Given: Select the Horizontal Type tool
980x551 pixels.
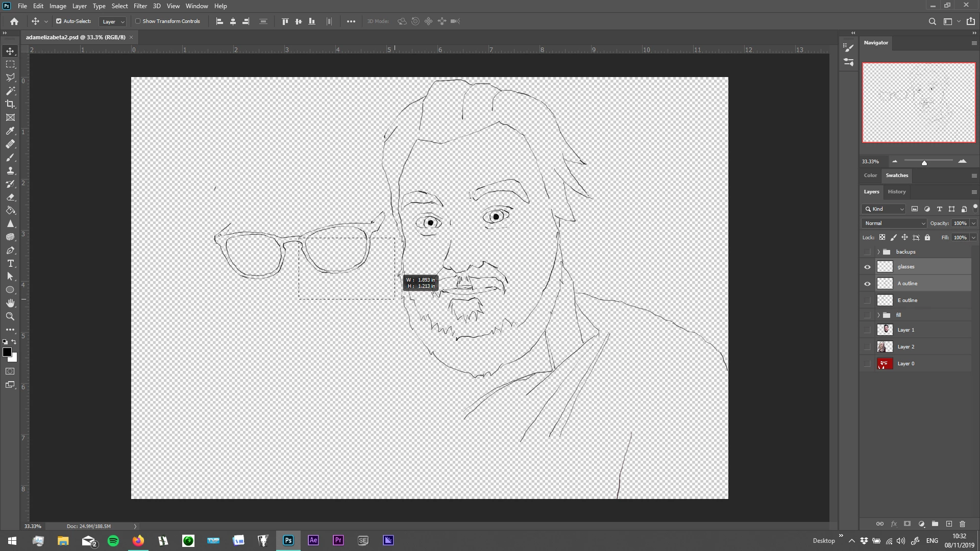Looking at the screenshot, I should pos(10,263).
